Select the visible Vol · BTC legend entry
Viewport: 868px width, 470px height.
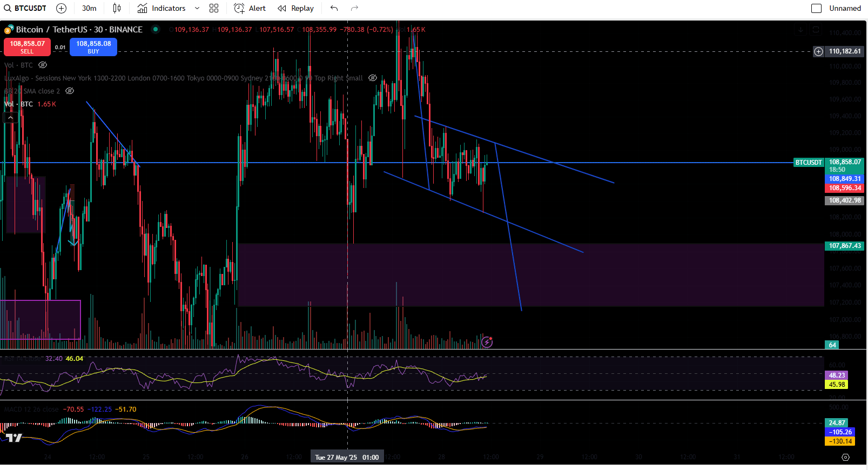tap(30, 104)
